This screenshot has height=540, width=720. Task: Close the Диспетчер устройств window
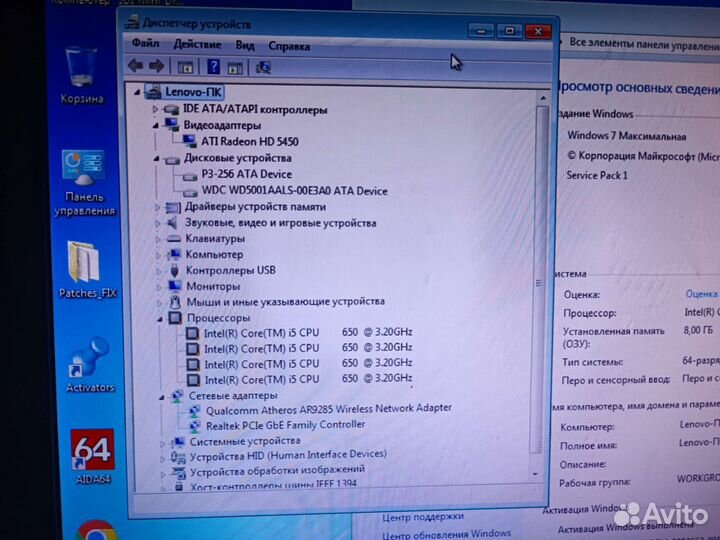pos(538,31)
